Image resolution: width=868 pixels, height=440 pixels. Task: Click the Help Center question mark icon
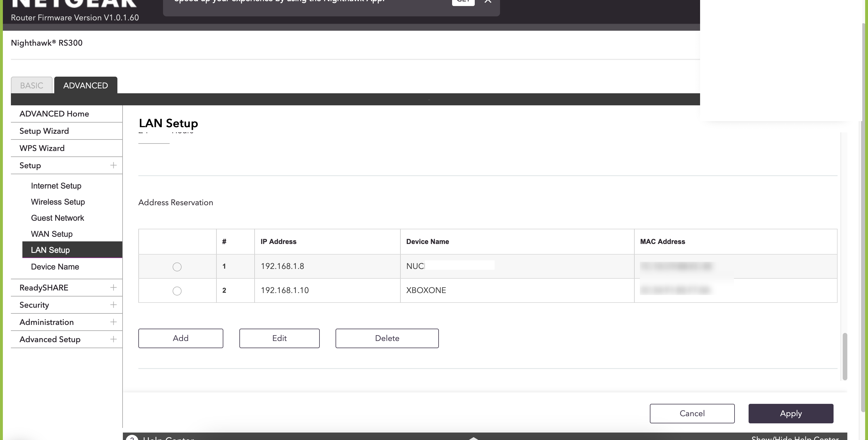132,438
